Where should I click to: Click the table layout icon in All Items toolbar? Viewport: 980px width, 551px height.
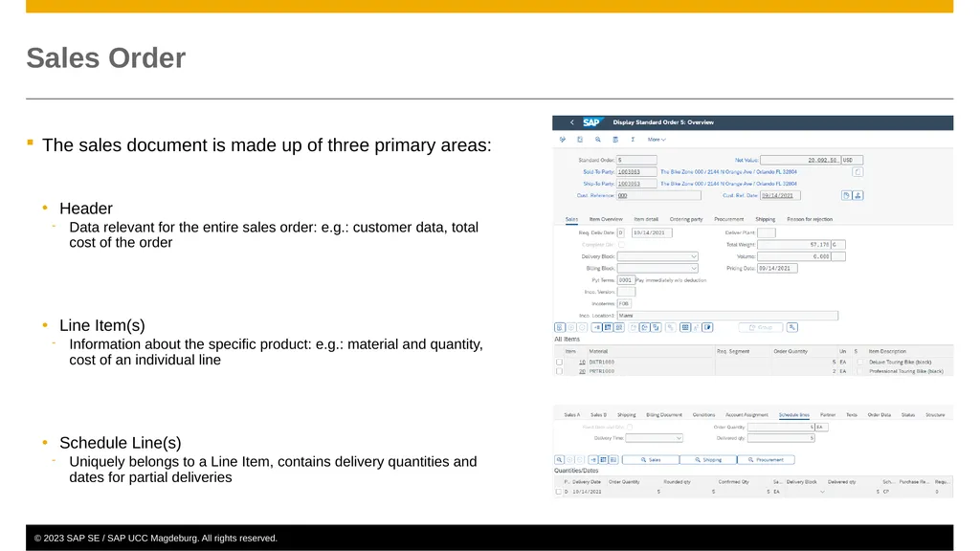point(685,327)
